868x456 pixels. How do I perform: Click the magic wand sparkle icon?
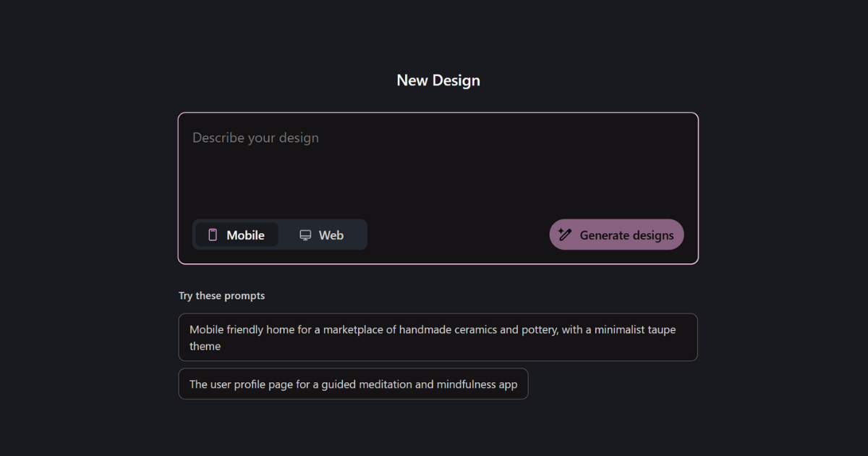(x=565, y=235)
